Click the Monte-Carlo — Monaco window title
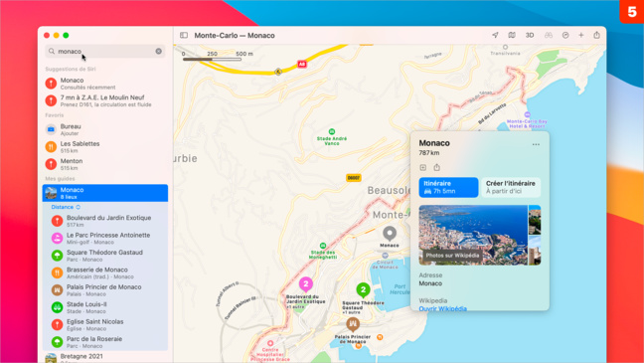 (235, 36)
